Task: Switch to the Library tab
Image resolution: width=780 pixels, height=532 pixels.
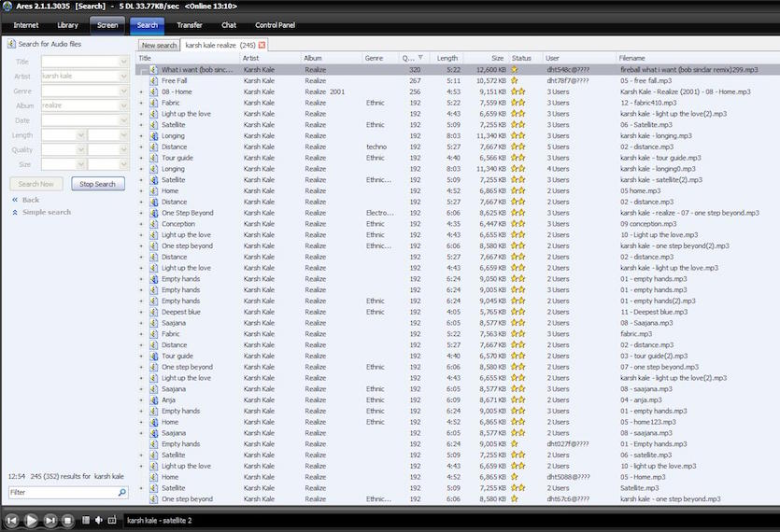Action: pyautogui.click(x=67, y=25)
